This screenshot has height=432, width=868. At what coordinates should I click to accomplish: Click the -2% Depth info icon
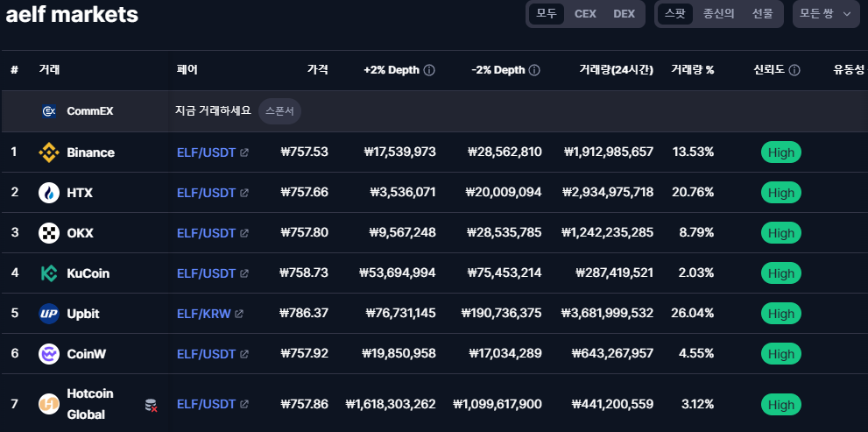(534, 70)
